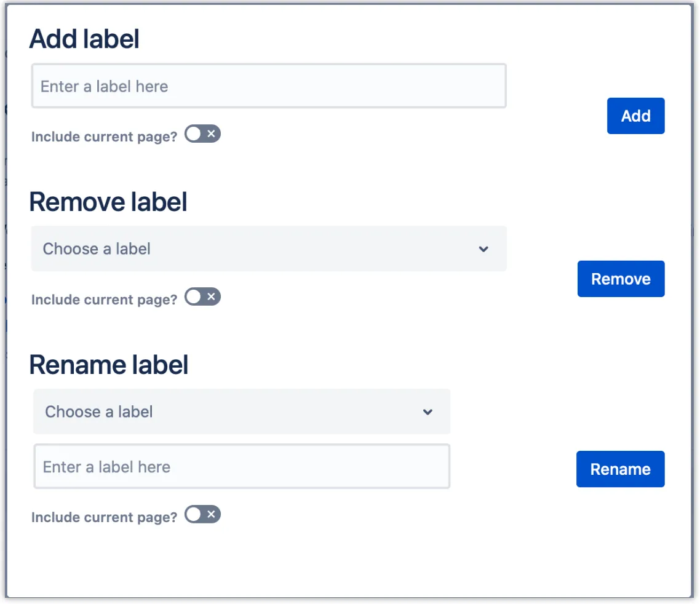Image resolution: width=700 pixels, height=604 pixels.
Task: Focus the 'Enter a label here' field under Add label
Action: 269,86
